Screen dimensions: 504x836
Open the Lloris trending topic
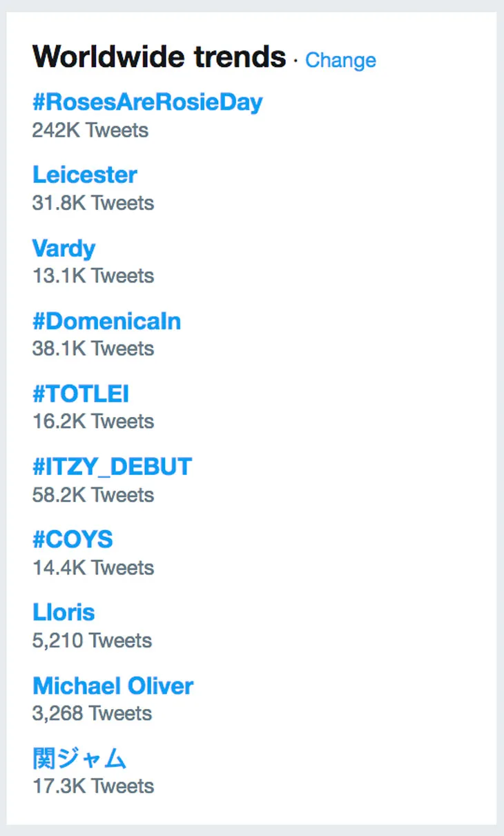click(x=64, y=612)
